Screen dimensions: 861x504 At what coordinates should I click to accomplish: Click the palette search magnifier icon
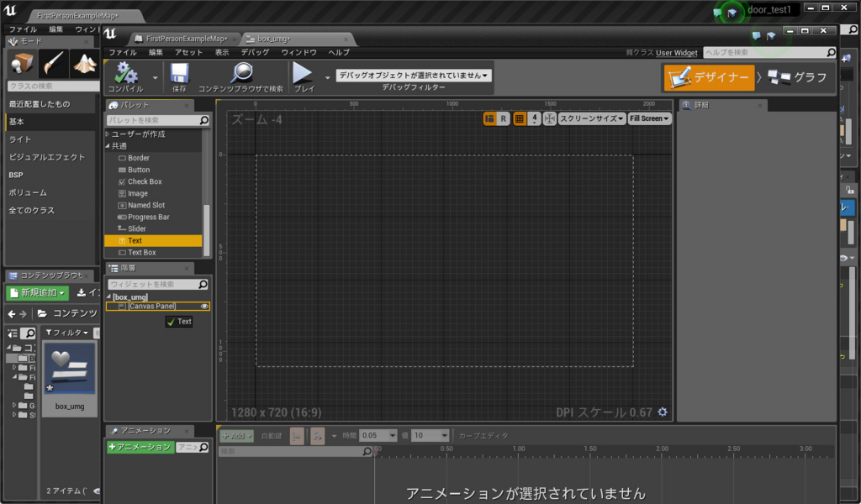click(203, 120)
